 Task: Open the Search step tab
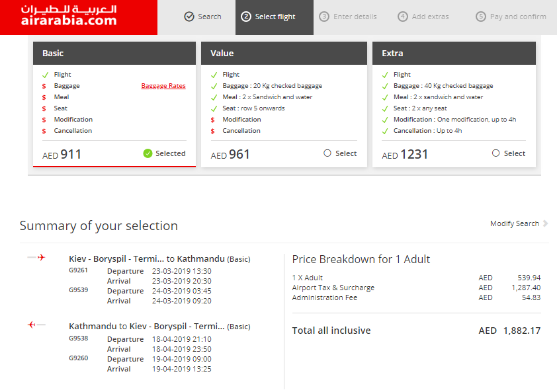coord(203,17)
